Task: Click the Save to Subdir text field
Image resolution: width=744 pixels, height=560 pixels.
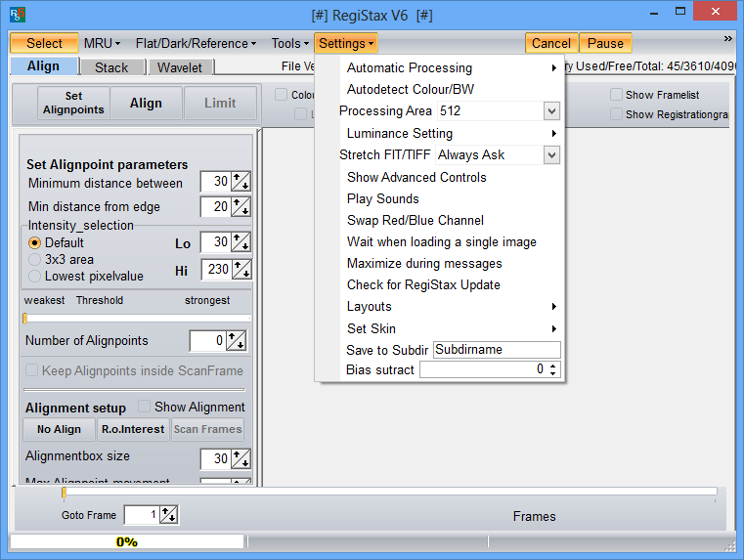Action: pyautogui.click(x=497, y=350)
